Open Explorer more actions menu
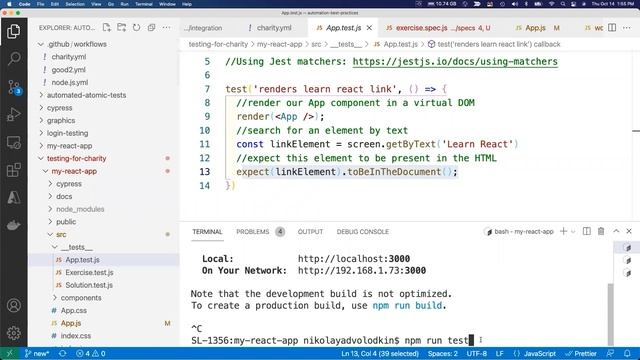This screenshot has width=640, height=360. (167, 27)
